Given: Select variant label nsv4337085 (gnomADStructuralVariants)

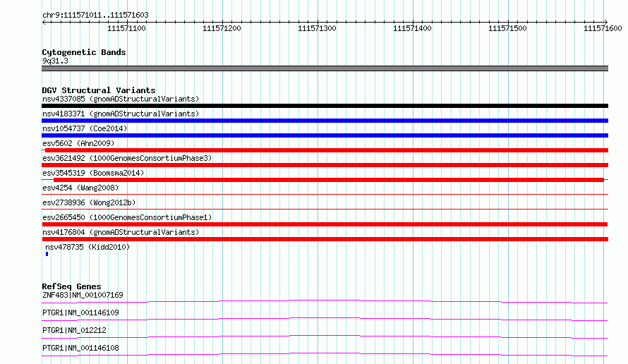Looking at the screenshot, I should tap(121, 99).
